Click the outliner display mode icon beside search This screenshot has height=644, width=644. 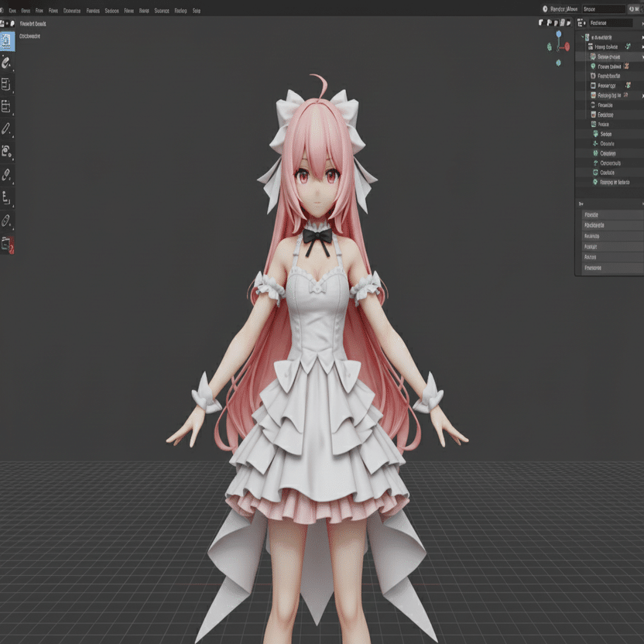pyautogui.click(x=581, y=23)
